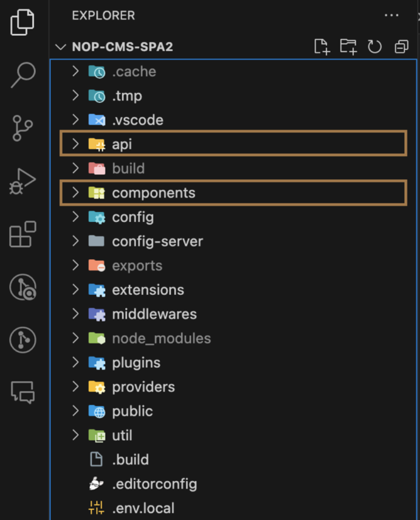This screenshot has height=520, width=420.
Task: Expand the config folder chevron
Action: point(75,217)
